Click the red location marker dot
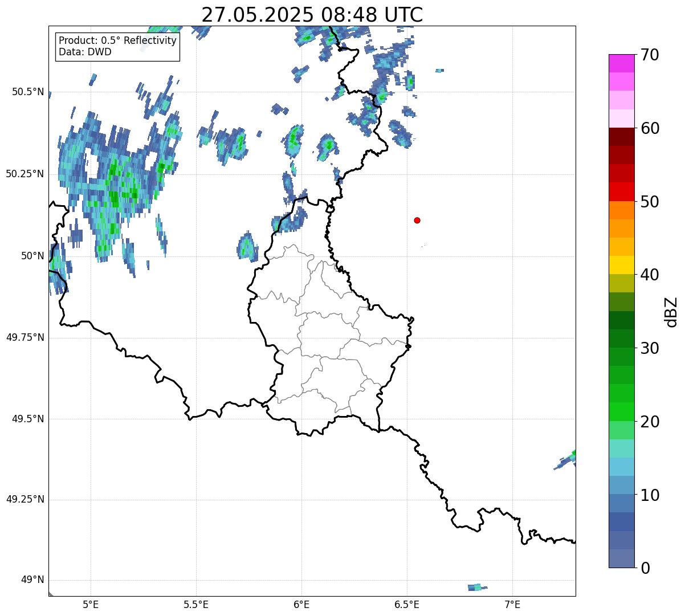This screenshot has width=685, height=616. [x=417, y=220]
